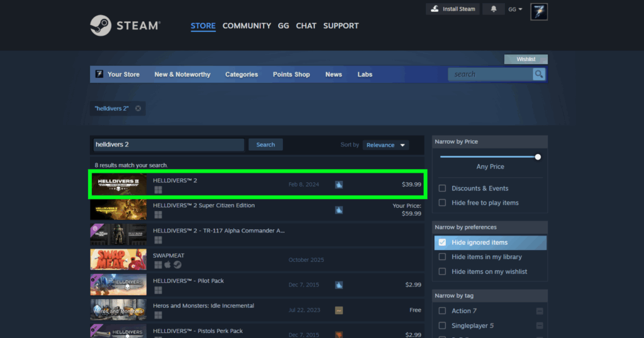Click the store search box
This screenshot has width=644, height=338.
coord(491,74)
